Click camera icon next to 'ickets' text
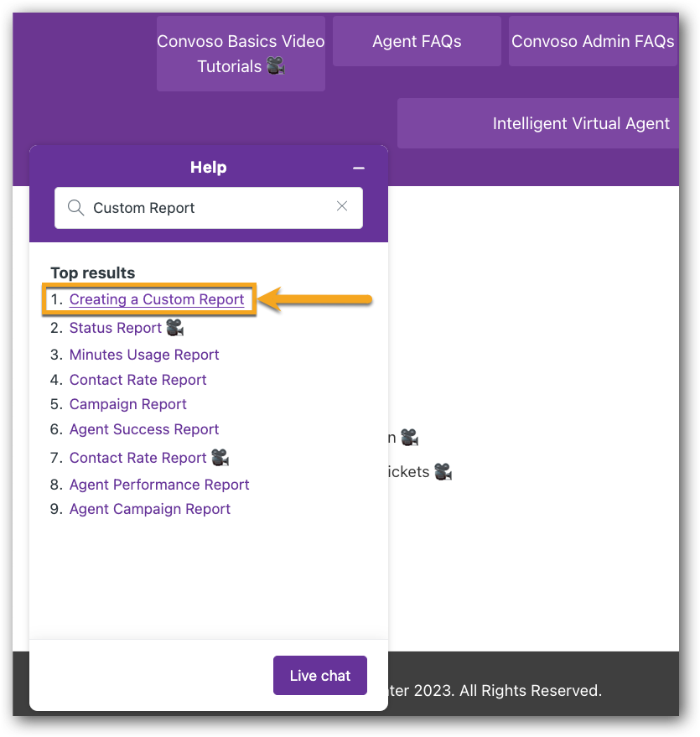Screen dimensions: 700x737 click(x=443, y=471)
